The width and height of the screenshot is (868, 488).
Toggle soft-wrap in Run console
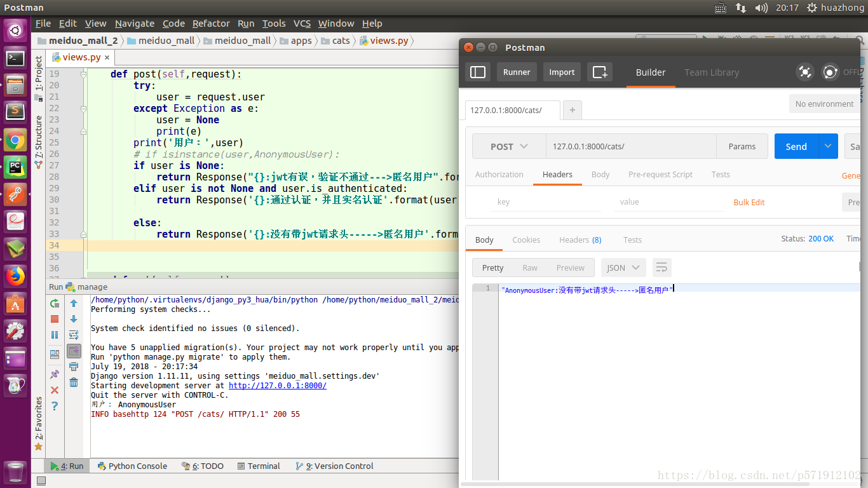click(74, 335)
